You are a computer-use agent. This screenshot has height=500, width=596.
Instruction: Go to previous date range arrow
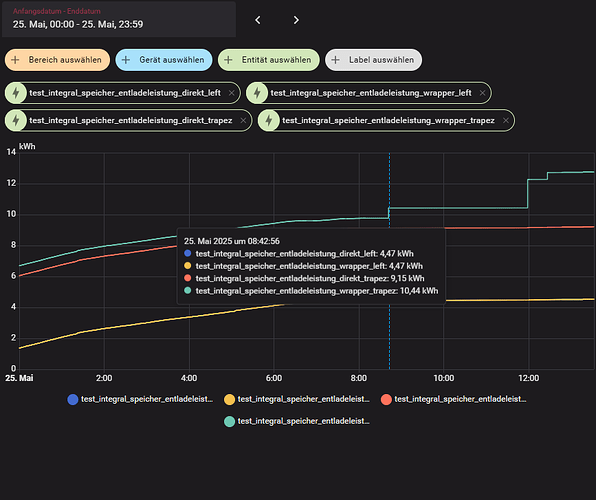(x=258, y=20)
